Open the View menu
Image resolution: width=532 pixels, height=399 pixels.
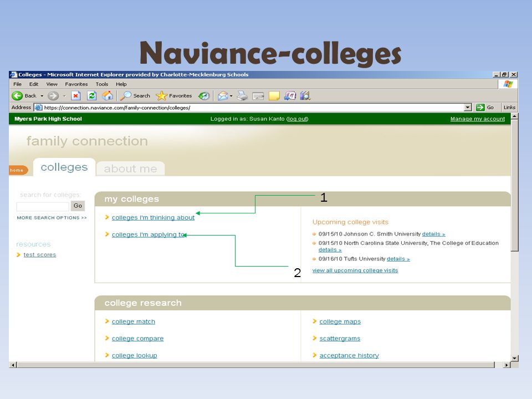[x=52, y=84]
